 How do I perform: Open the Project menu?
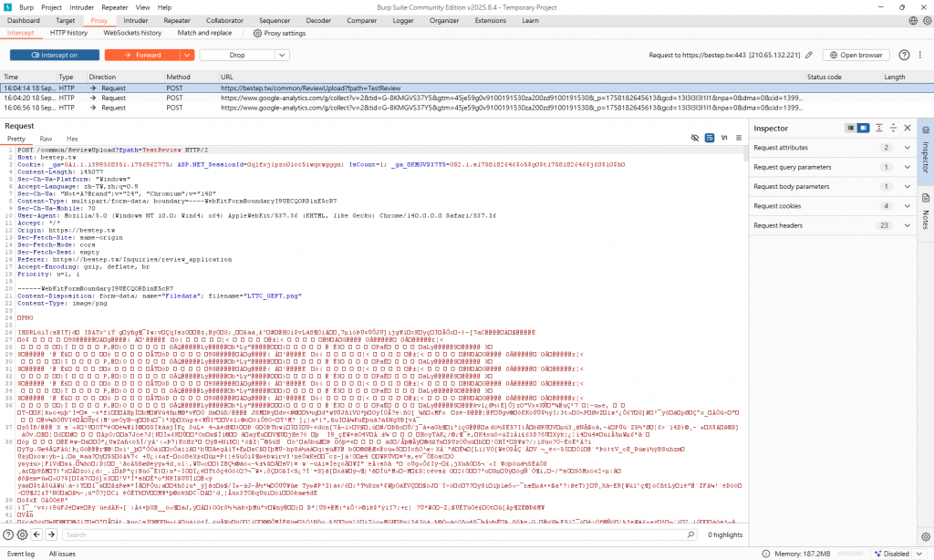[x=51, y=7]
